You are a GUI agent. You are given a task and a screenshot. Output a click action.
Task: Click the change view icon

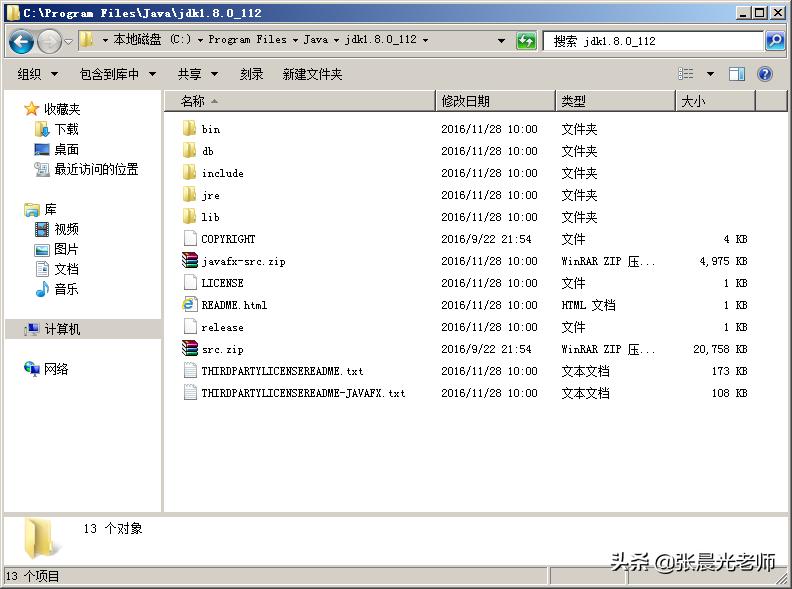point(685,74)
